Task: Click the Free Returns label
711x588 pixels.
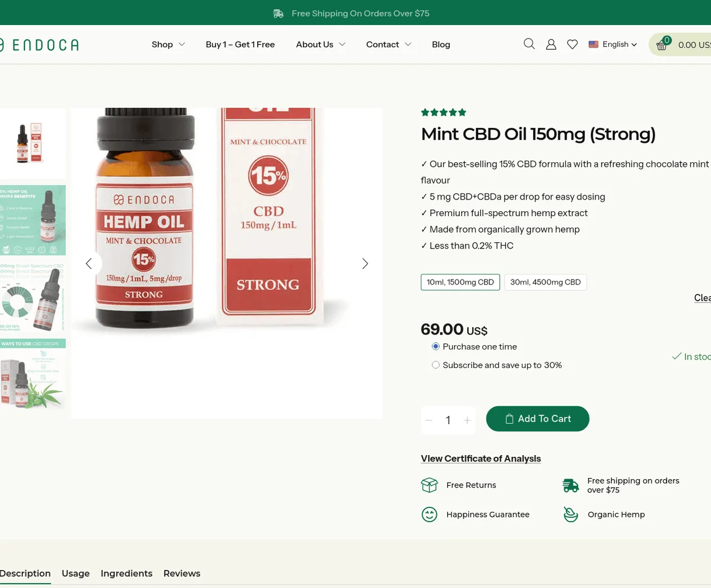Action: coord(471,485)
